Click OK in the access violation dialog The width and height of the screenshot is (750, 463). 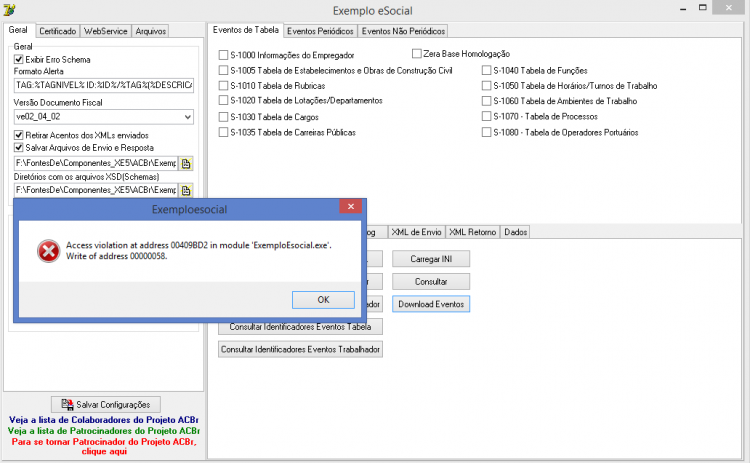(323, 299)
